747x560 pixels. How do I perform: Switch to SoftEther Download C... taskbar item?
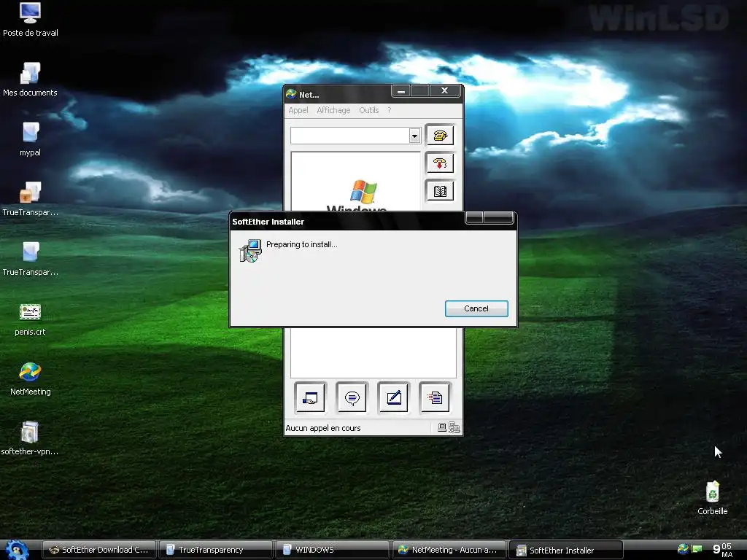pos(99,550)
